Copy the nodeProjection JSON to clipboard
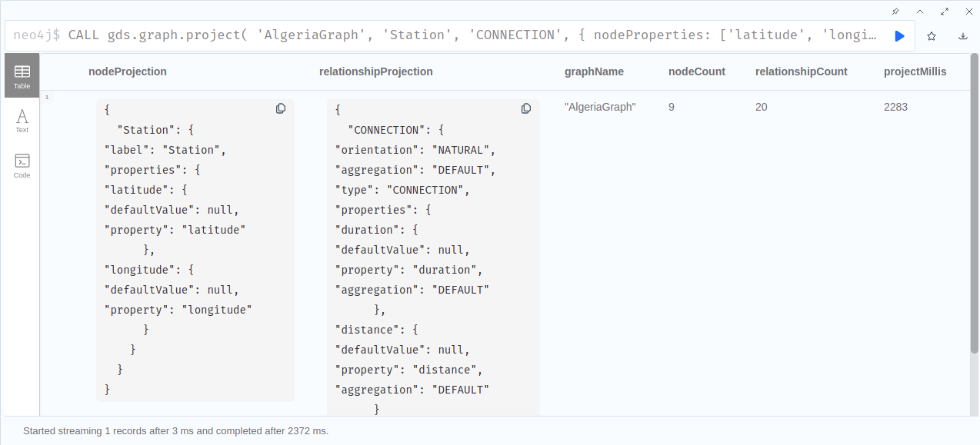 click(x=280, y=108)
